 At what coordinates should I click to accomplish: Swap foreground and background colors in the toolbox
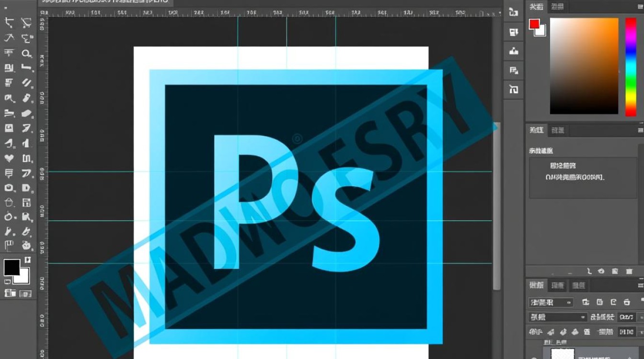coord(27,260)
